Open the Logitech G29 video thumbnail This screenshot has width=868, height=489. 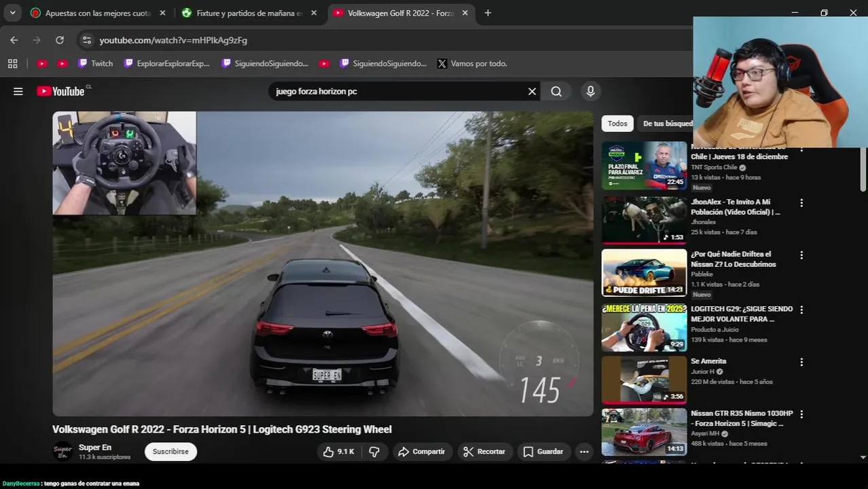click(644, 327)
